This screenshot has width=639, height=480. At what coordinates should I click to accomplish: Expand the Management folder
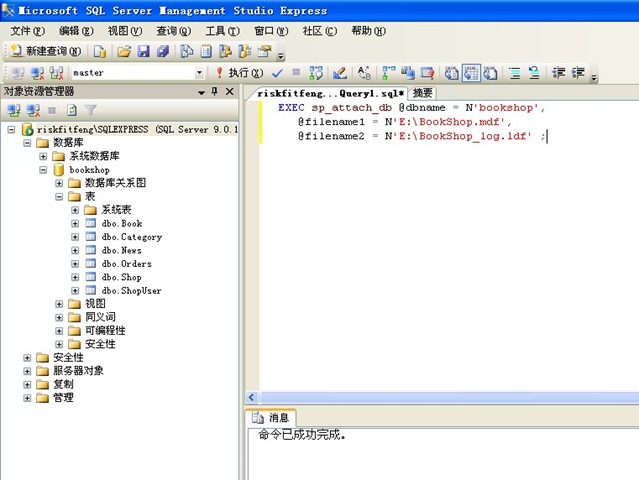27,399
